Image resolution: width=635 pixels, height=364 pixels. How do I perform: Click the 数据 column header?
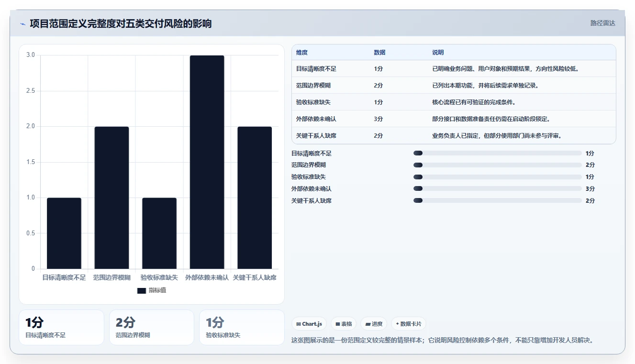pyautogui.click(x=379, y=53)
